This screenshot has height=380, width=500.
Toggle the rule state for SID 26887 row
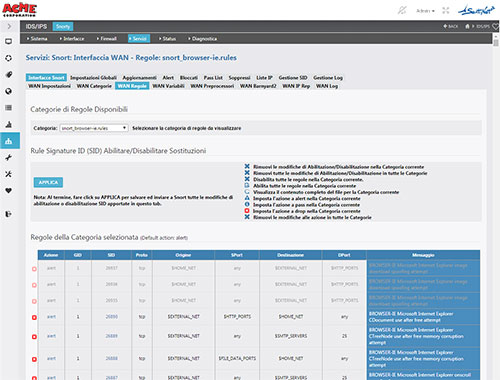pyautogui.click(x=34, y=378)
